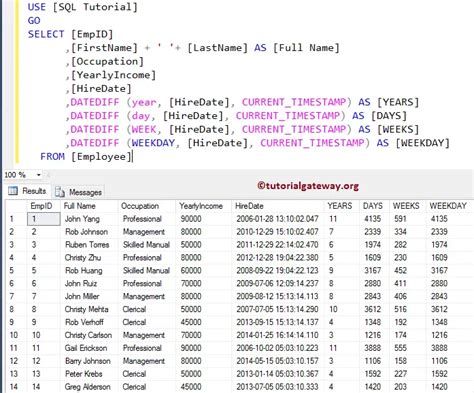Place cursor after FROM [Employee] in query
The image size is (474, 393).
coord(133,157)
